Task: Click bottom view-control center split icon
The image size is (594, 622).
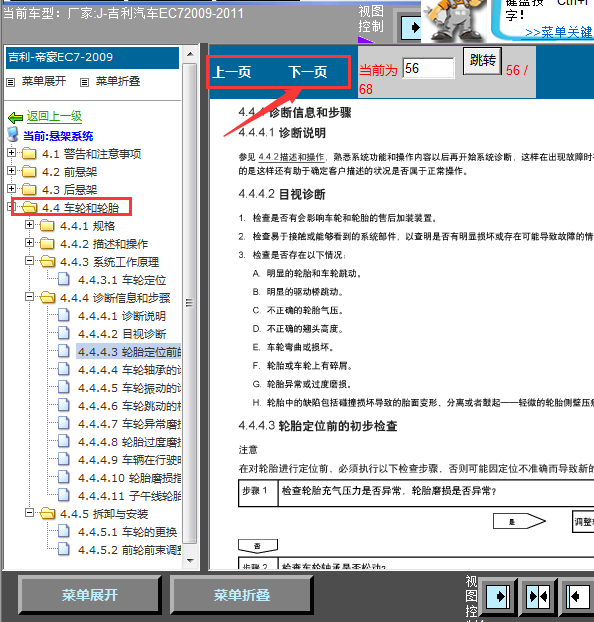Action: 538,596
